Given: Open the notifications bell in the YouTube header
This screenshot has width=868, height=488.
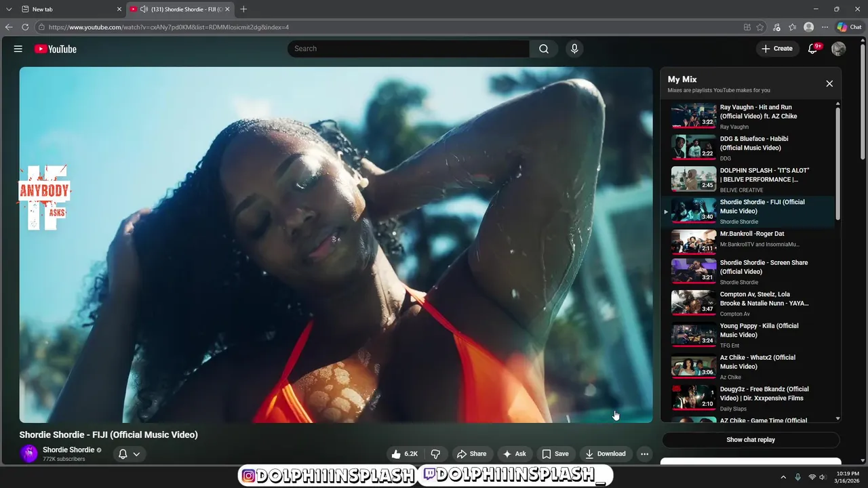Looking at the screenshot, I should (812, 49).
